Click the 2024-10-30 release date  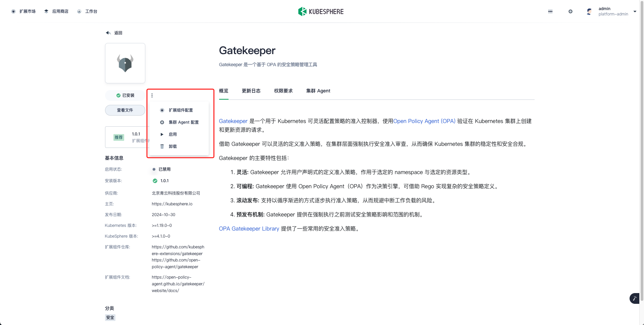(x=163, y=215)
